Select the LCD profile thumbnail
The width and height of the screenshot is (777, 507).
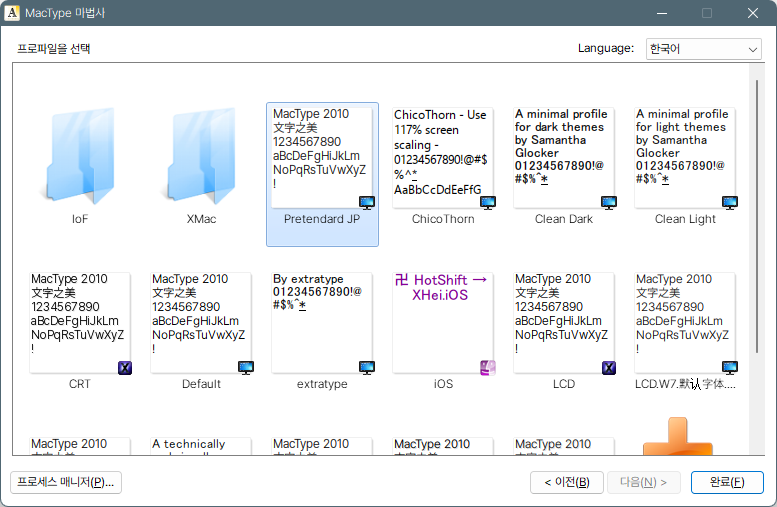(x=564, y=323)
